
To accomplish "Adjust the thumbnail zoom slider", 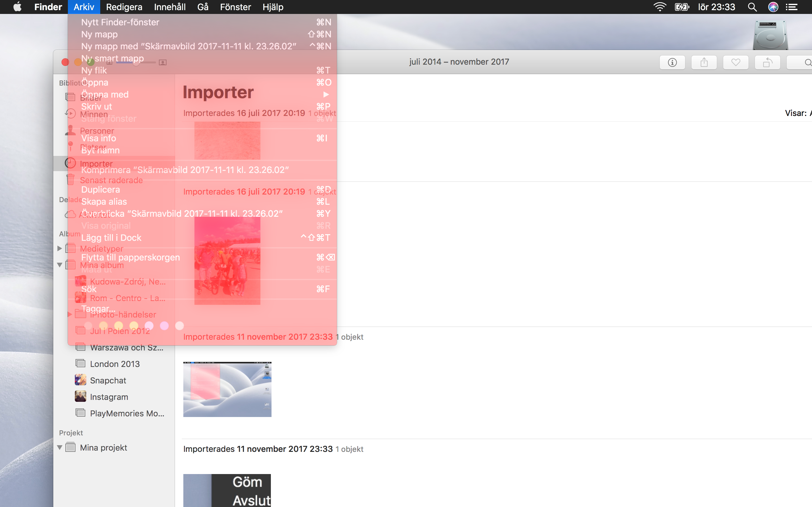I will pyautogui.click(x=136, y=62).
